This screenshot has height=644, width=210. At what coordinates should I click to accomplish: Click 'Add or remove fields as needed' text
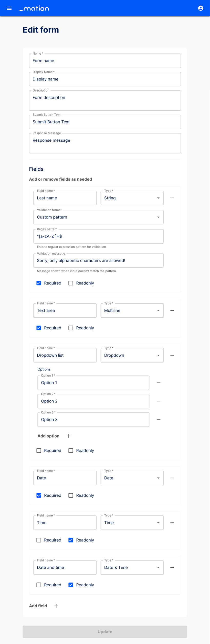click(60, 179)
